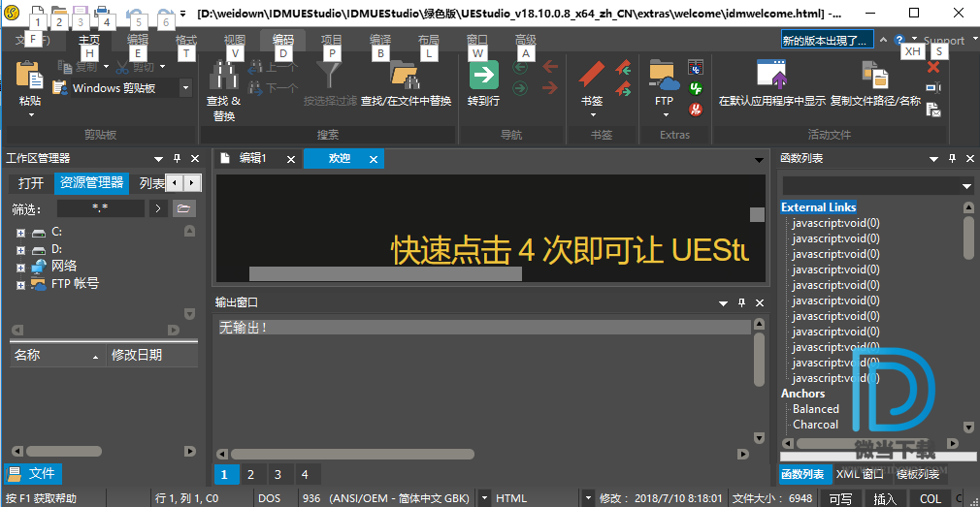Click the Cut (剪切) scissors icon
The image size is (980, 507).
[123, 66]
